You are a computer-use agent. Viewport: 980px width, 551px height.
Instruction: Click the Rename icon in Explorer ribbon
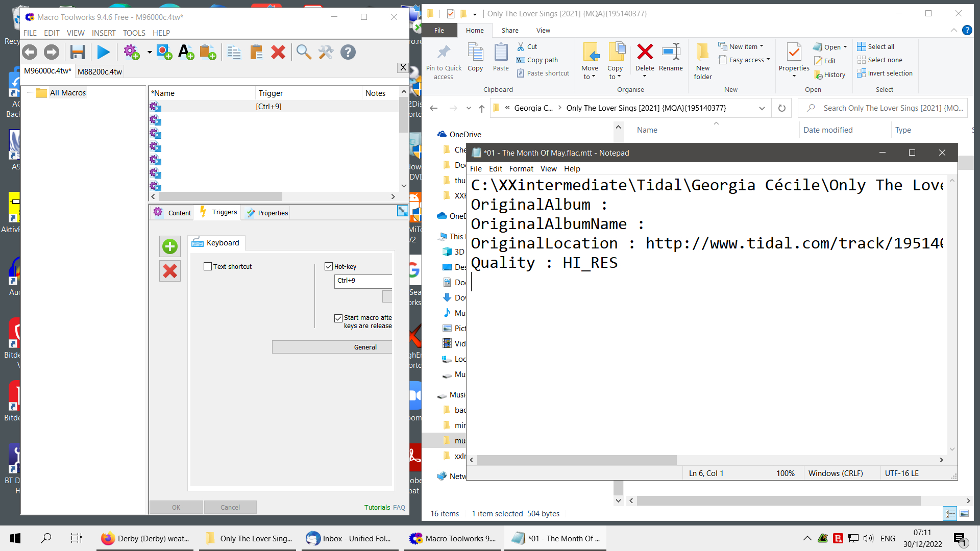[x=671, y=58]
